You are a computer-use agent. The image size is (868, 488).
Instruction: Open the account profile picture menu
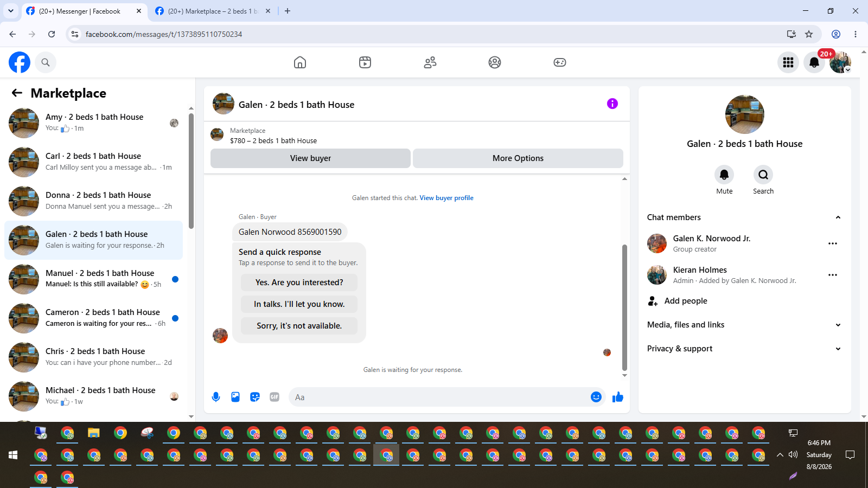tap(840, 62)
